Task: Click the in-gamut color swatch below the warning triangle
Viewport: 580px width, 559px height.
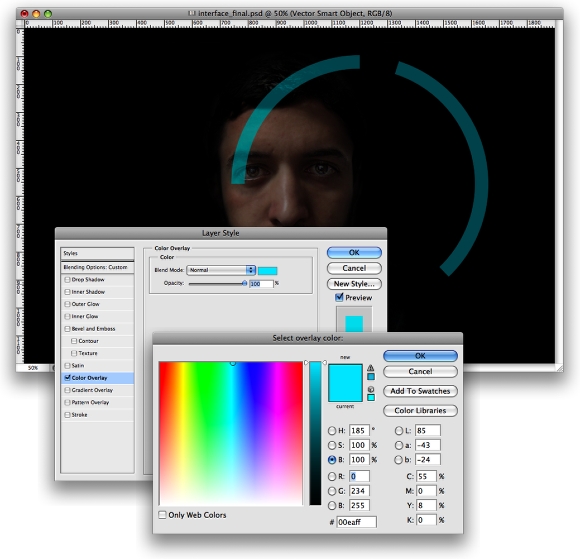Action: [371, 377]
